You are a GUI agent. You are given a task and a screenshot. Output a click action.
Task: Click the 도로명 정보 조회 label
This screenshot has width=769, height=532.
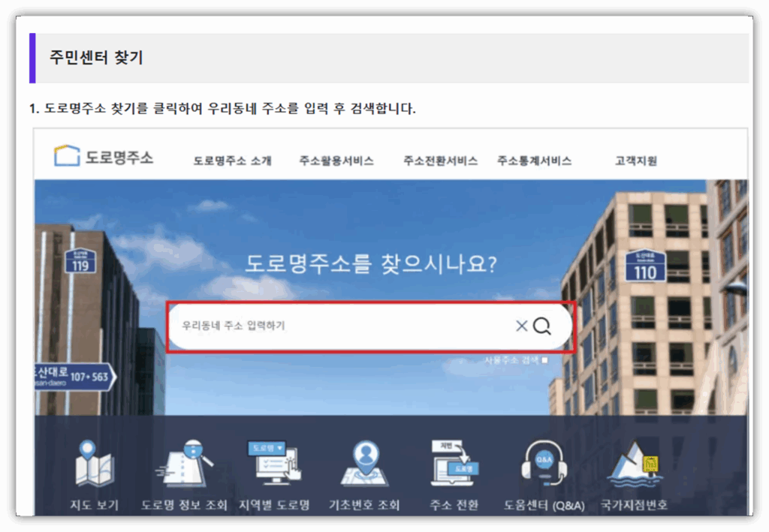(x=185, y=505)
